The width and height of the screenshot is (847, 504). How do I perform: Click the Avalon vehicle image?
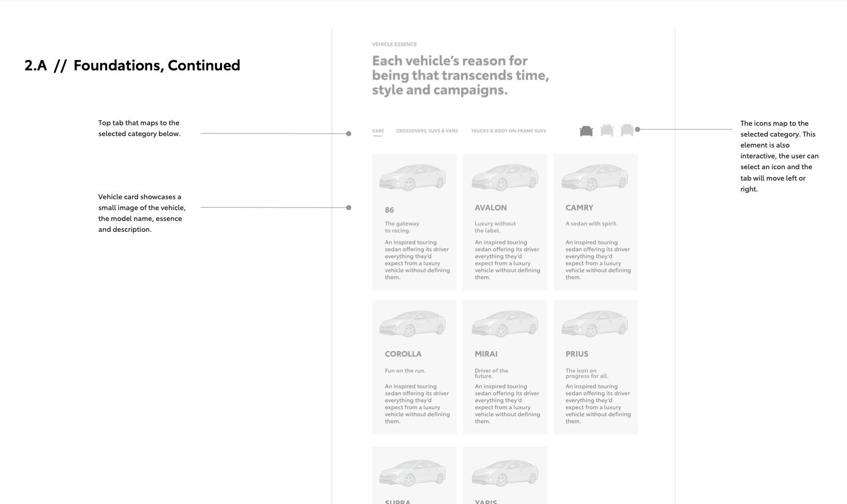click(505, 177)
